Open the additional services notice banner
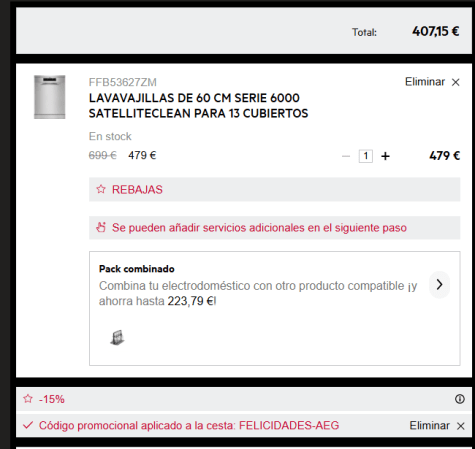The image size is (475, 449). tap(274, 228)
